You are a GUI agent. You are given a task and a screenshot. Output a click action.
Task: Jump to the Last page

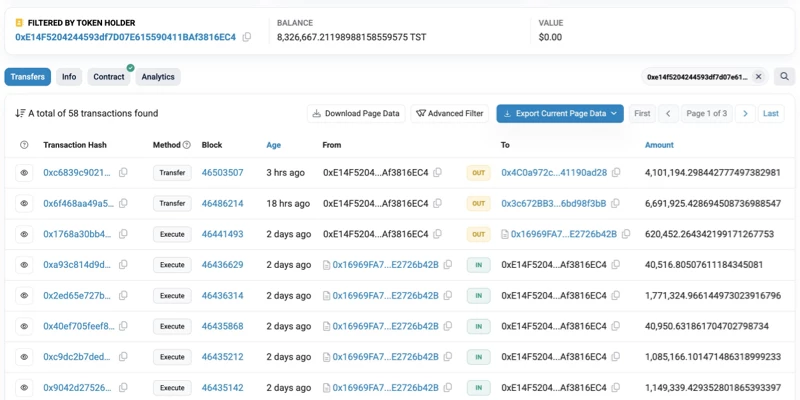771,113
